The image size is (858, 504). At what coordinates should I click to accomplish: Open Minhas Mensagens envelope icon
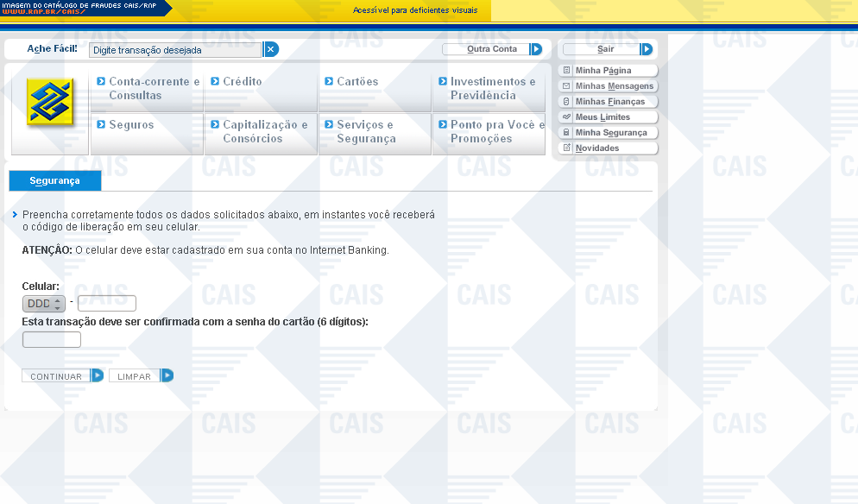click(x=566, y=86)
